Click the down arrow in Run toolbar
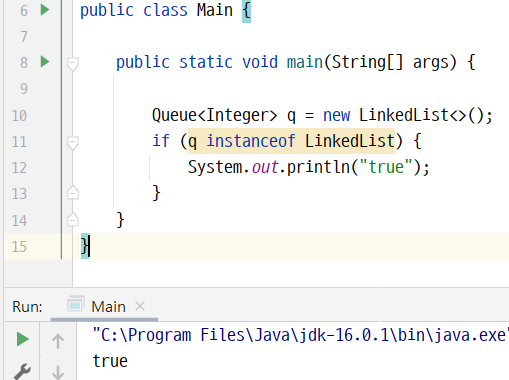This screenshot has width=509, height=380. pos(58,372)
